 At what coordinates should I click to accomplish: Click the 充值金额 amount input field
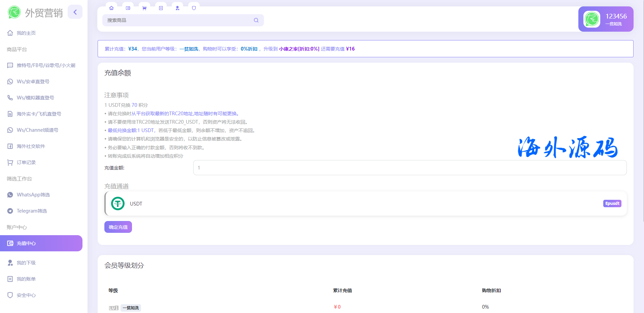click(410, 168)
